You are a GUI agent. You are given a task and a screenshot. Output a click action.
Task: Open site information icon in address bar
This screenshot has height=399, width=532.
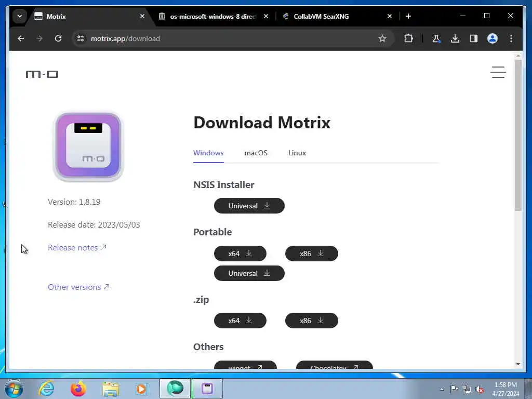81,38
